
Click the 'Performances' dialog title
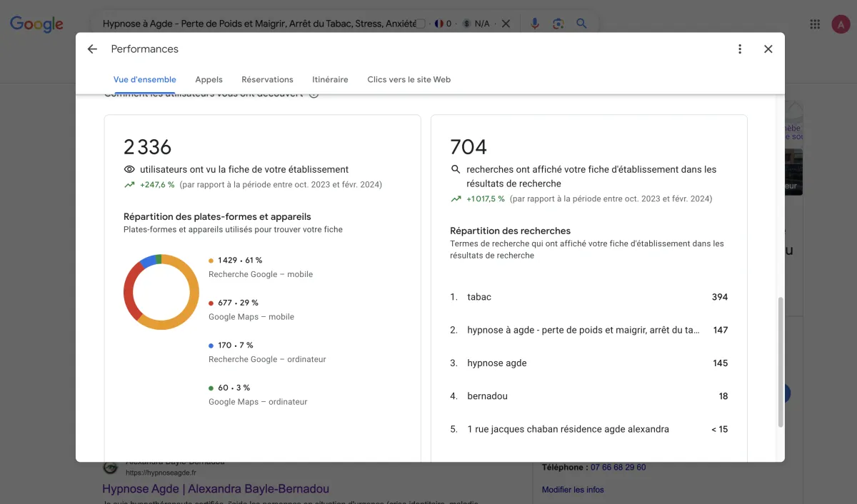pos(145,49)
